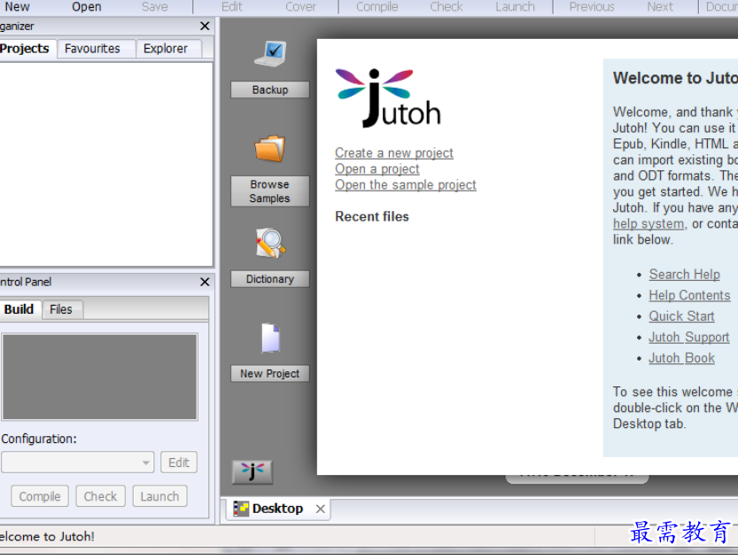Click Save in the top toolbar

[155, 7]
